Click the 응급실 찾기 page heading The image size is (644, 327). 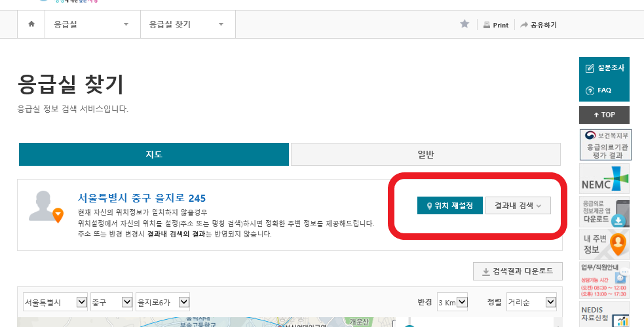click(x=70, y=85)
